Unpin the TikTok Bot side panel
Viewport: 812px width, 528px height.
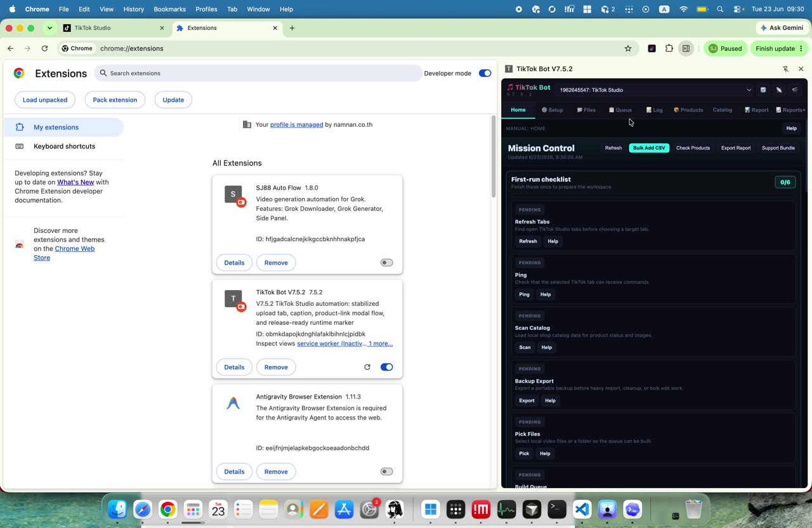pos(785,69)
